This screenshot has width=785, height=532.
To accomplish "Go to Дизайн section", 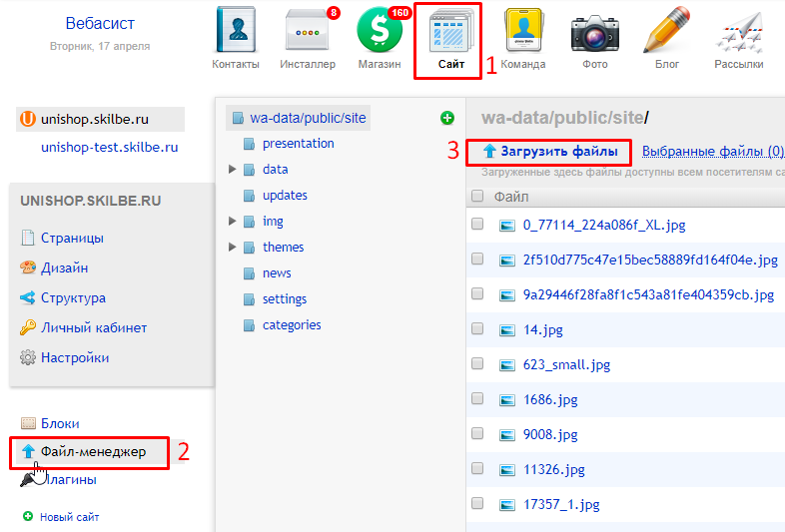I will pos(64,267).
